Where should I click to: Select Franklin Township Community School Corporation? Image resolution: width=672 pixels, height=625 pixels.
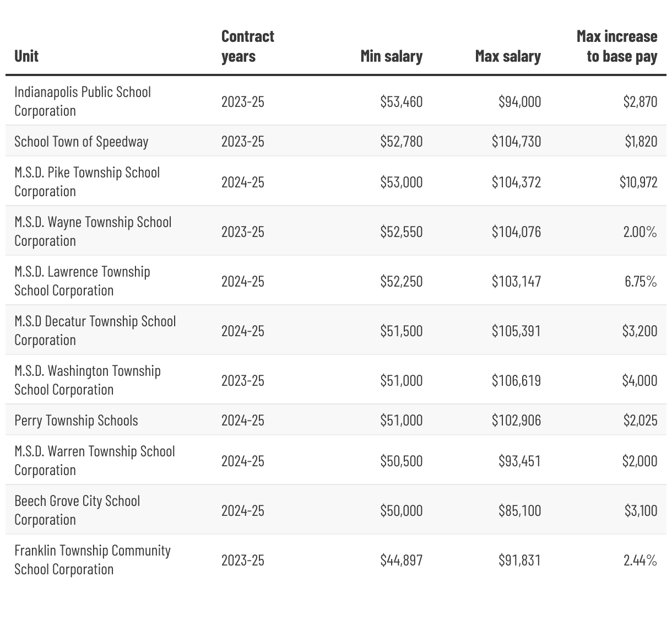pyautogui.click(x=93, y=560)
